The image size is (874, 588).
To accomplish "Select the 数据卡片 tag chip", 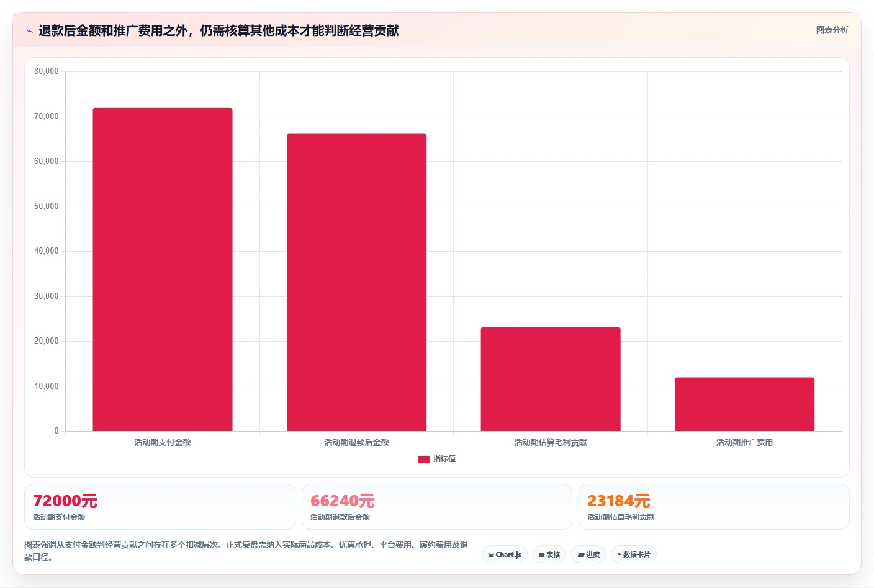I will (x=634, y=555).
